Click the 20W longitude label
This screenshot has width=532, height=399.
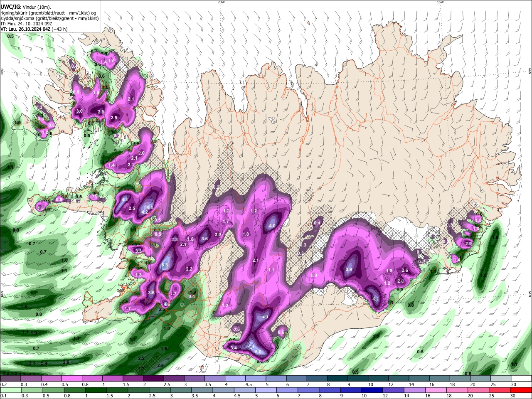tap(221, 2)
